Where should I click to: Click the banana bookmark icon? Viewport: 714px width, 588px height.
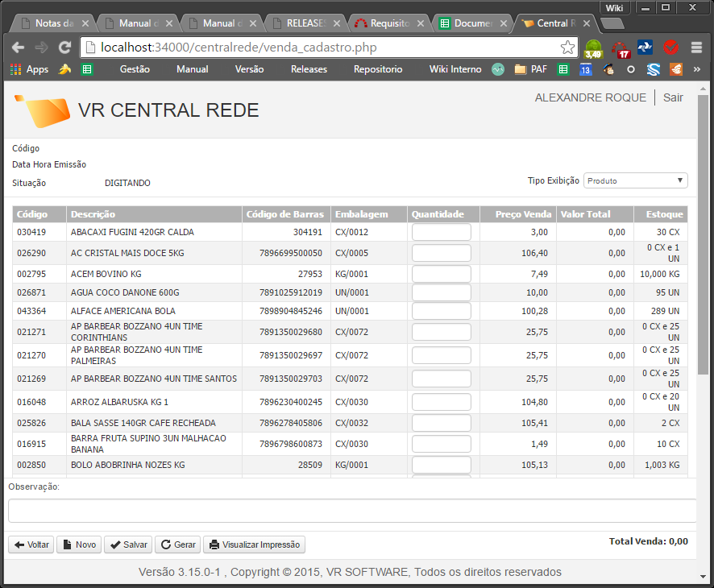(x=65, y=69)
